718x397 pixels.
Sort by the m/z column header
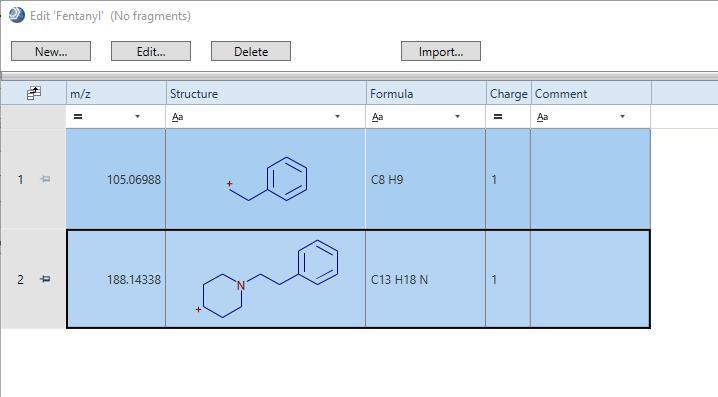[x=116, y=93]
